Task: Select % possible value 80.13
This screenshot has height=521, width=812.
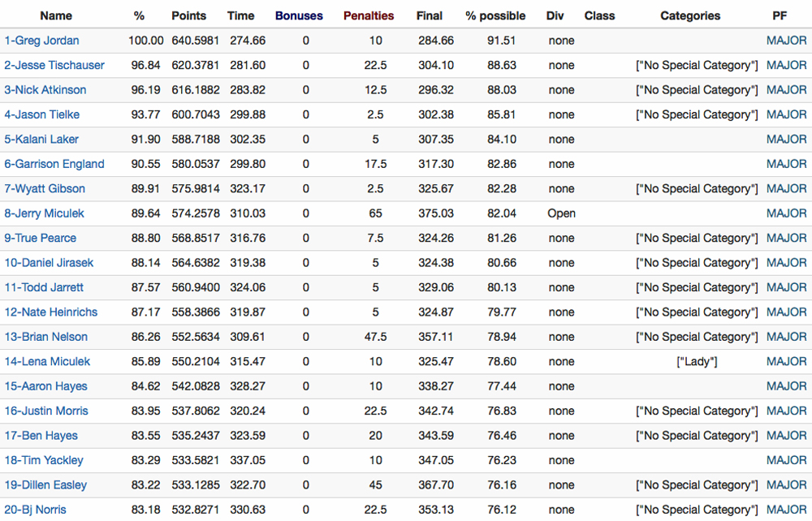Action: 501,287
